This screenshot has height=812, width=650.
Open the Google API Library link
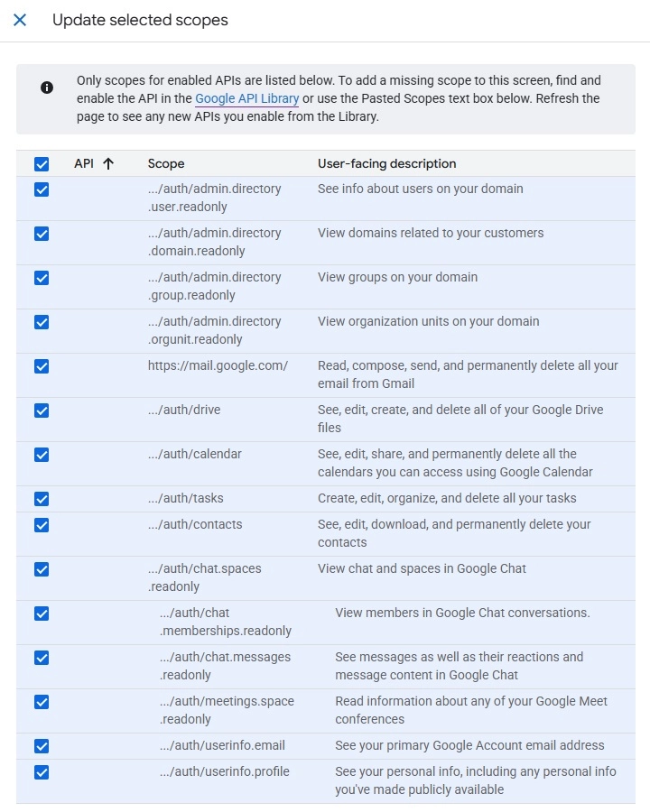(246, 98)
